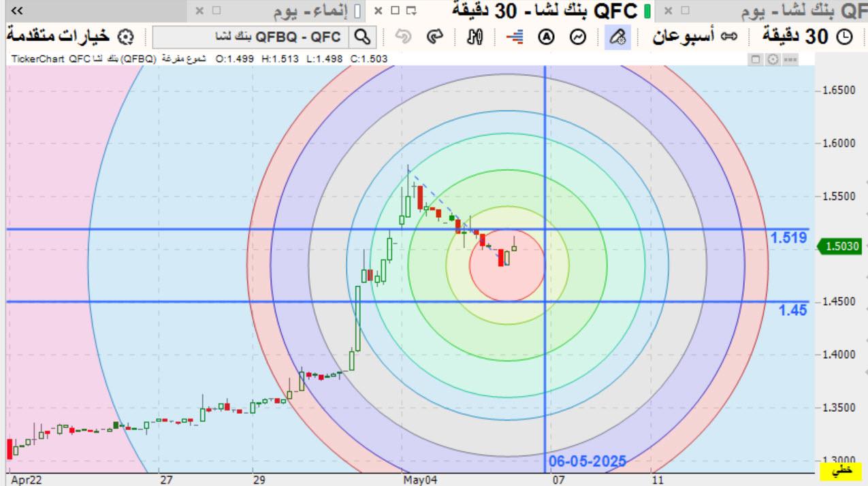868x486 pixels.
Task: Click the Apr22 date axis label
Action: 27,480
